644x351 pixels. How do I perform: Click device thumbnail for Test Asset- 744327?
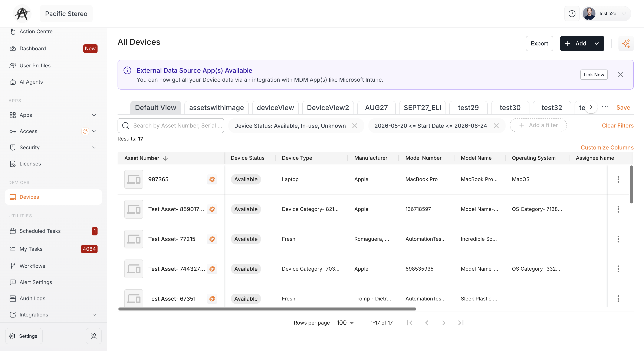click(x=134, y=269)
